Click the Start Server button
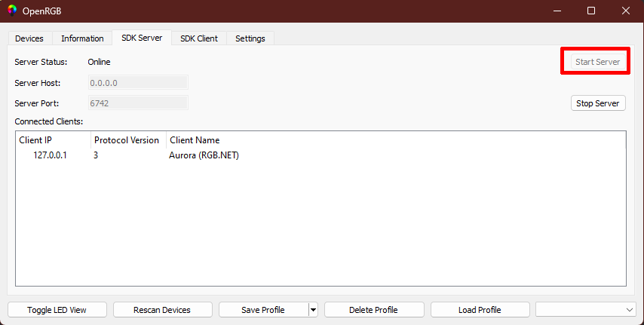Image resolution: width=644 pixels, height=325 pixels. [x=597, y=62]
